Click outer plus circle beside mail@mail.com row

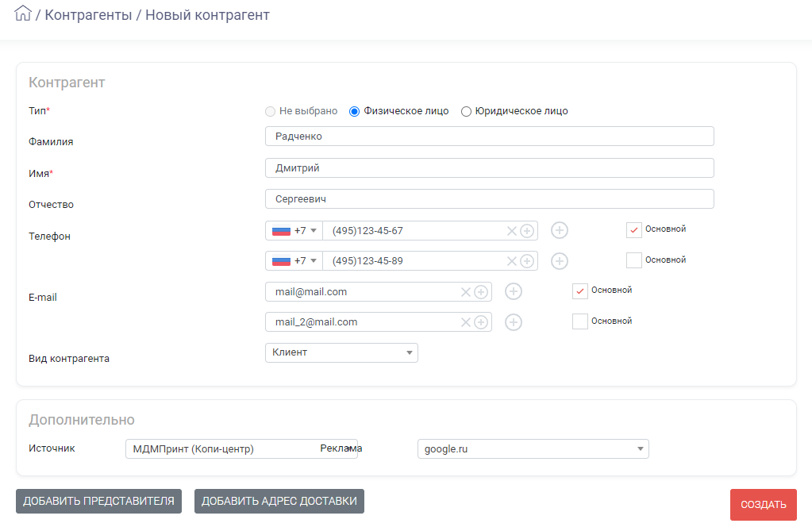tap(514, 291)
